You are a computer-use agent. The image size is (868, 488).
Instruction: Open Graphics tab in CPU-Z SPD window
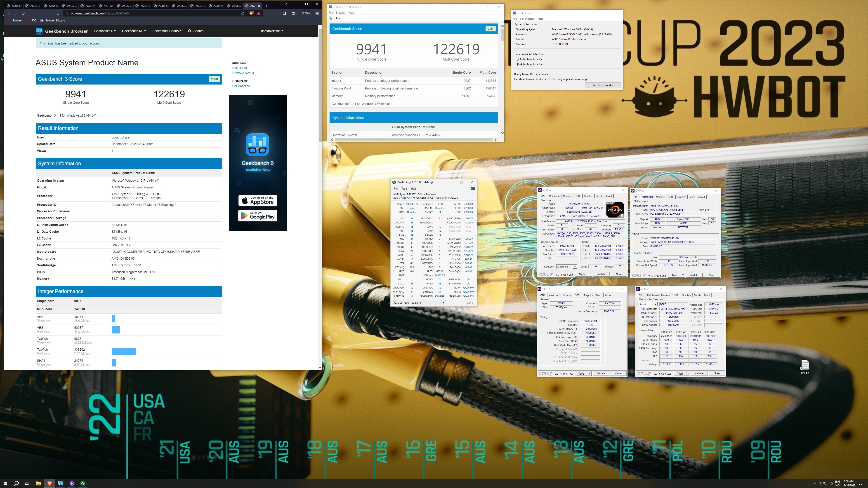[686, 295]
